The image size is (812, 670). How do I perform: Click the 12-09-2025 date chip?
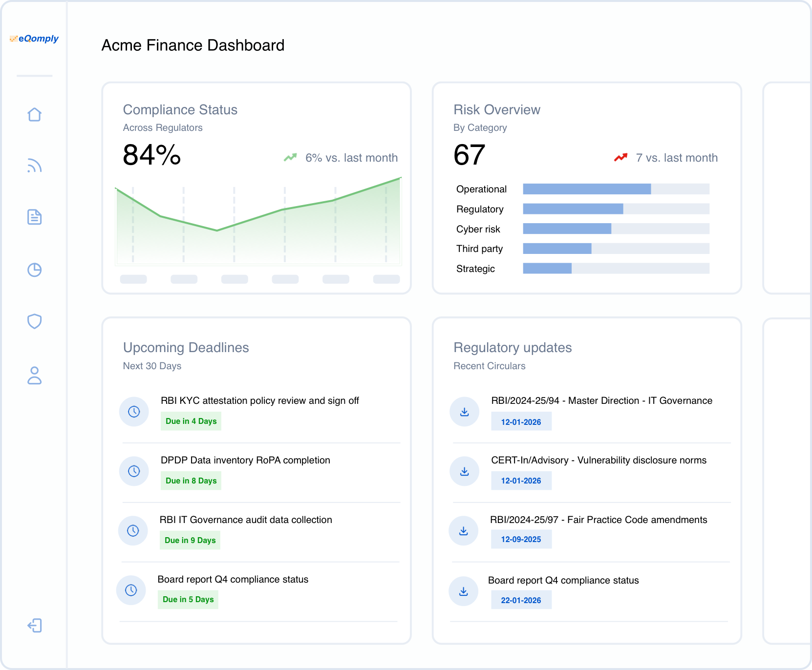click(x=521, y=539)
